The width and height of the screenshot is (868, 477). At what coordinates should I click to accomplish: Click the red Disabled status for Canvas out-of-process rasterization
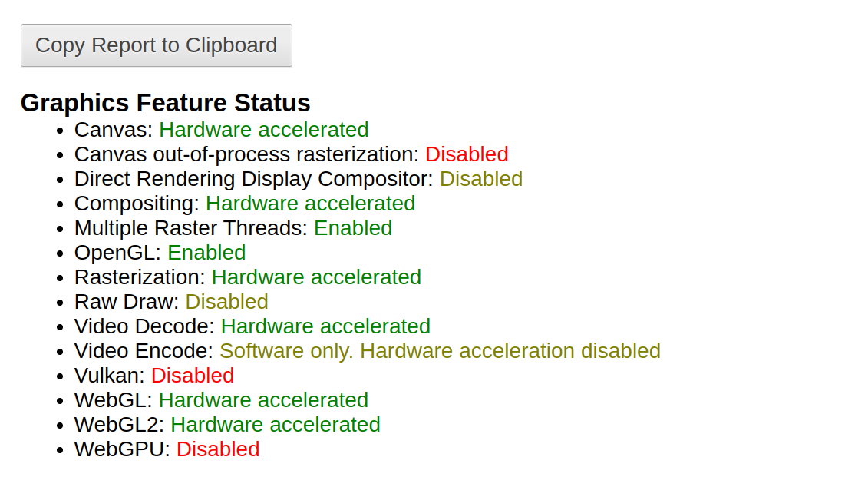coord(467,154)
